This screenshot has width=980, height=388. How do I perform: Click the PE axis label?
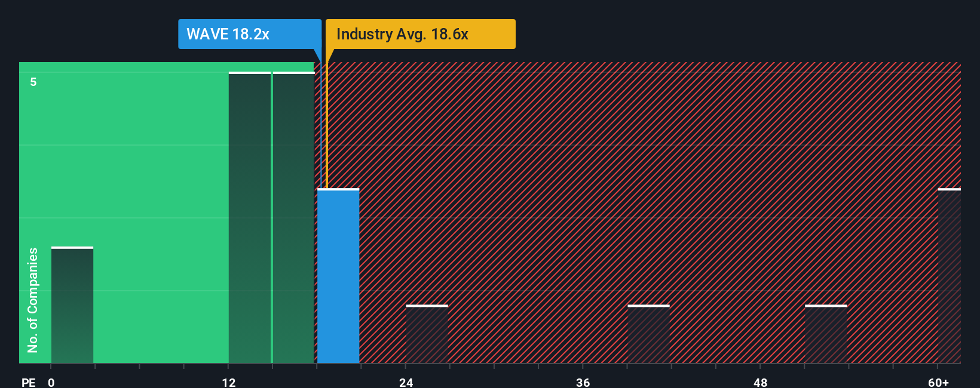tap(29, 383)
